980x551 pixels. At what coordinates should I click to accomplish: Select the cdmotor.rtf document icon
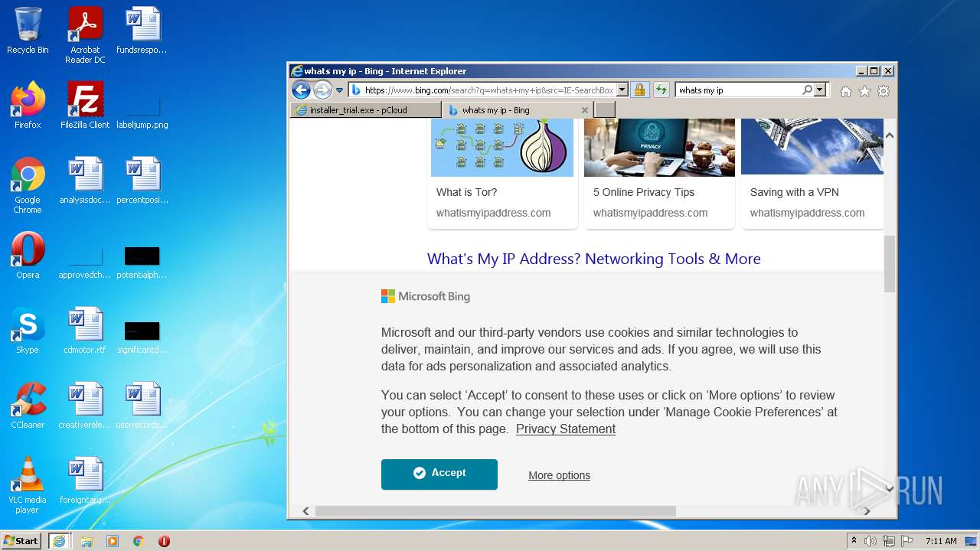(85, 331)
